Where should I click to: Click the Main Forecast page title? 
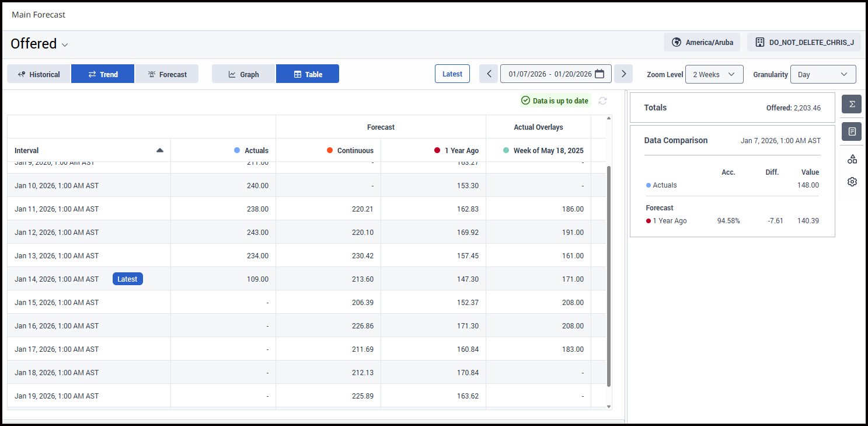[x=39, y=15]
